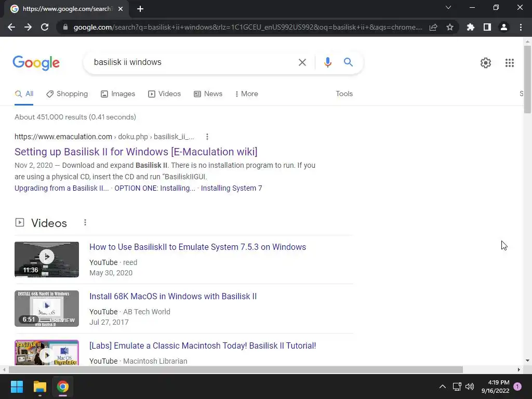Switch to News results tab
532x399 pixels.
208,94
